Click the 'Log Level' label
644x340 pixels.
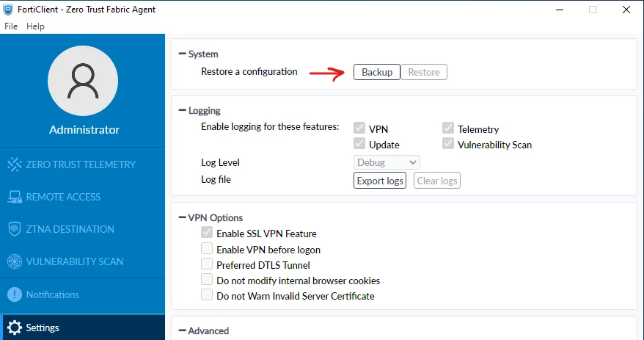(220, 163)
